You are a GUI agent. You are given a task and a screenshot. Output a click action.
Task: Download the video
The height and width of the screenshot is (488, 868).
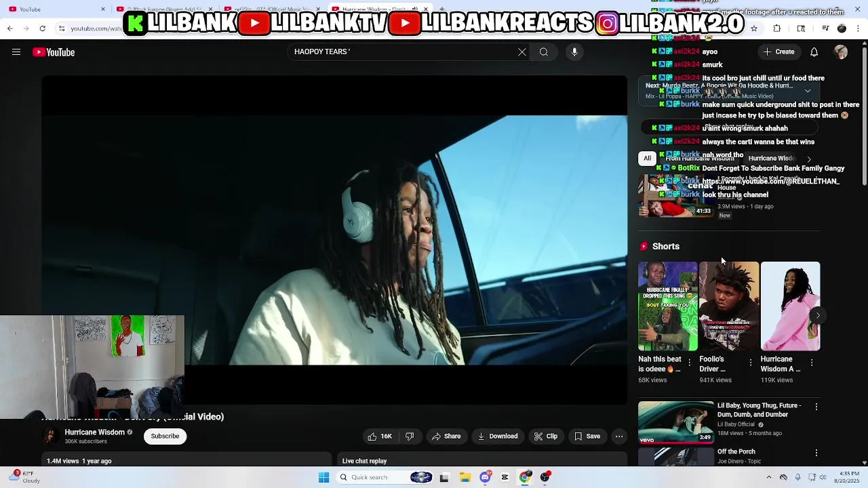click(498, 436)
